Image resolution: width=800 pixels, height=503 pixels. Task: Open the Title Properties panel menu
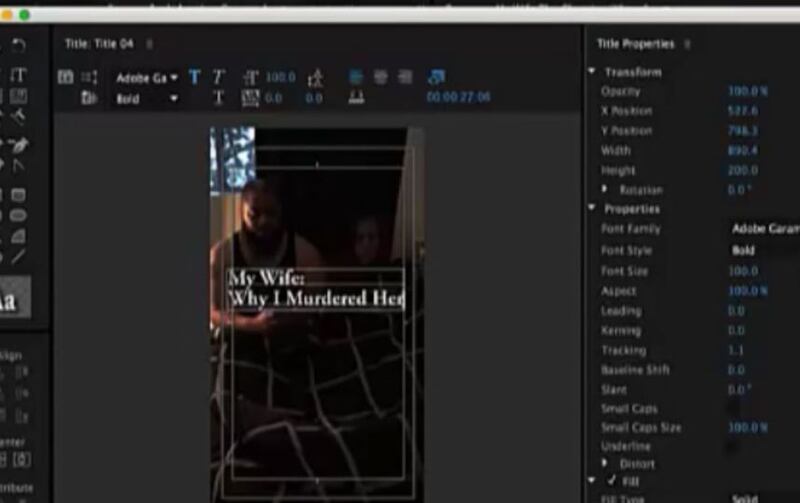click(x=687, y=44)
